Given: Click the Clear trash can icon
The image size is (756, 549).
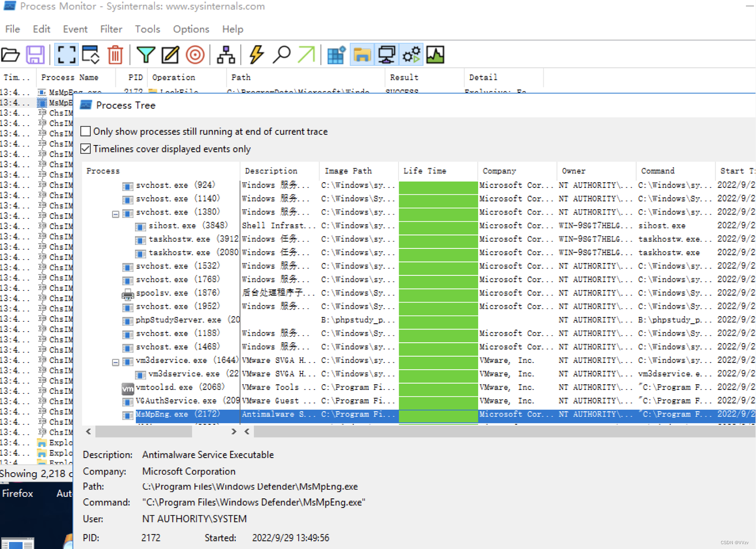Looking at the screenshot, I should pyautogui.click(x=115, y=55).
